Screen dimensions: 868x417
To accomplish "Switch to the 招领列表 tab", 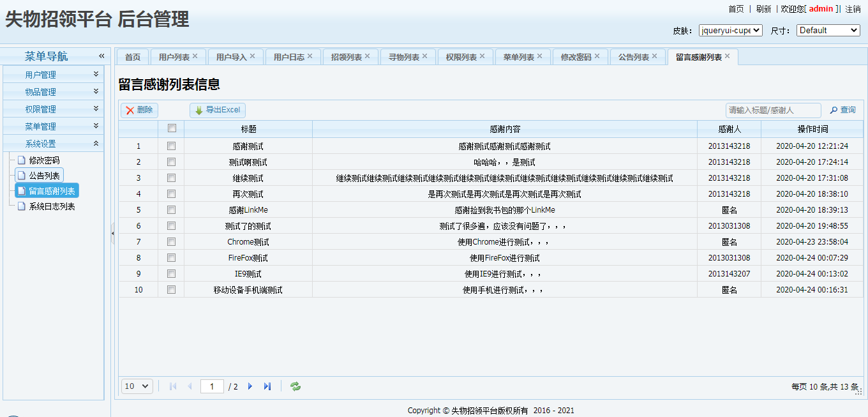I will [346, 57].
